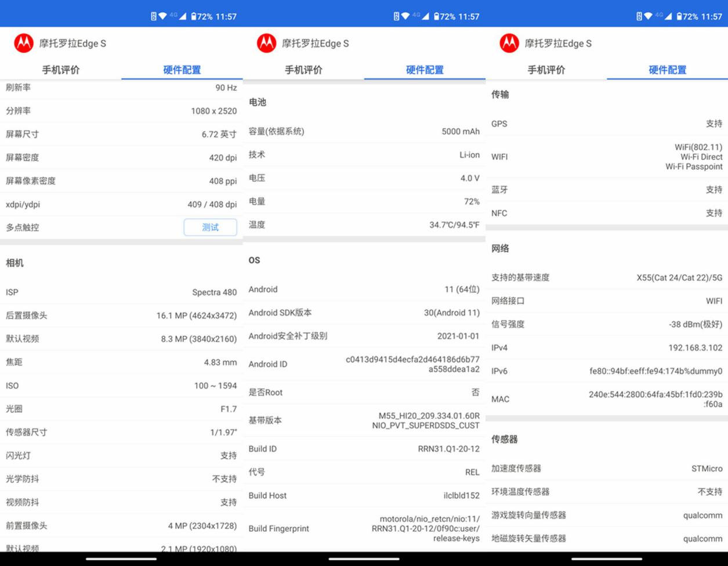Tap the Motorola logo in the middle screen

(267, 43)
